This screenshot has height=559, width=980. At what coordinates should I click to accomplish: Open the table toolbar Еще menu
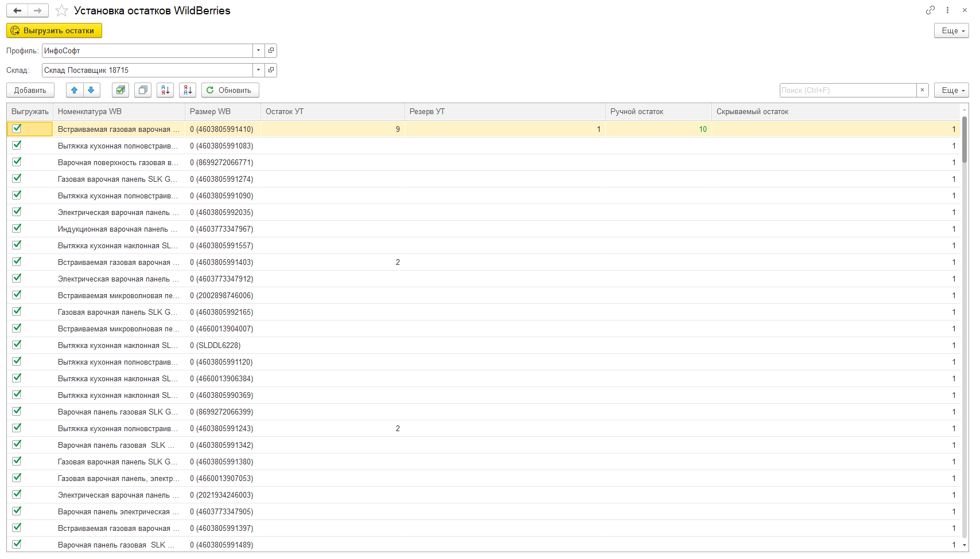(951, 90)
